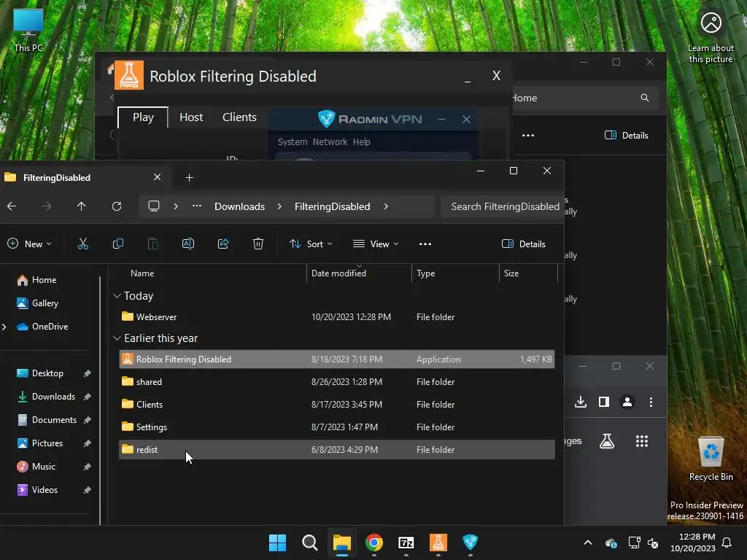Open a new Explorer tab with plus

189,178
